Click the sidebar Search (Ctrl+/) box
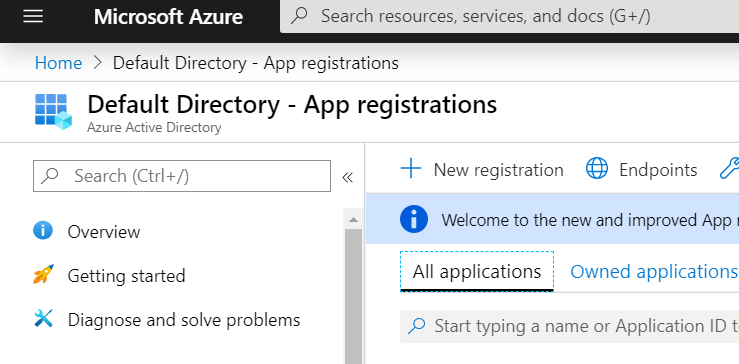The height and width of the screenshot is (364, 739). point(182,176)
